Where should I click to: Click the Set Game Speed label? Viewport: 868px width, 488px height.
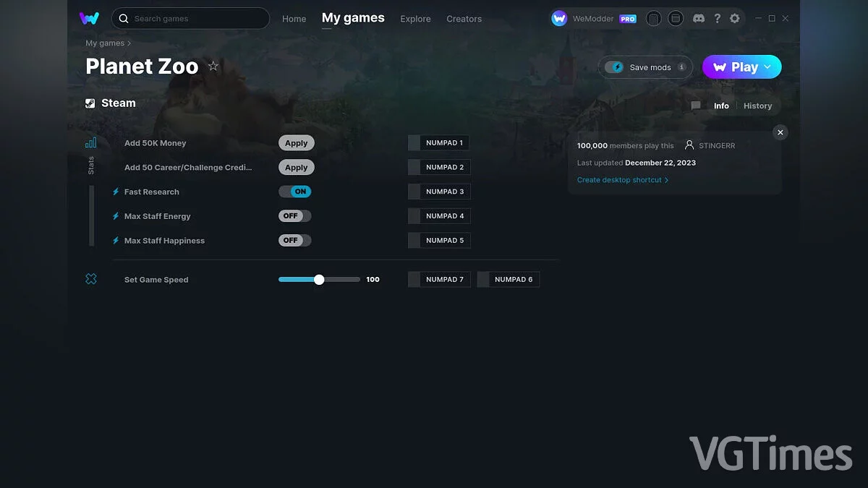pyautogui.click(x=156, y=280)
